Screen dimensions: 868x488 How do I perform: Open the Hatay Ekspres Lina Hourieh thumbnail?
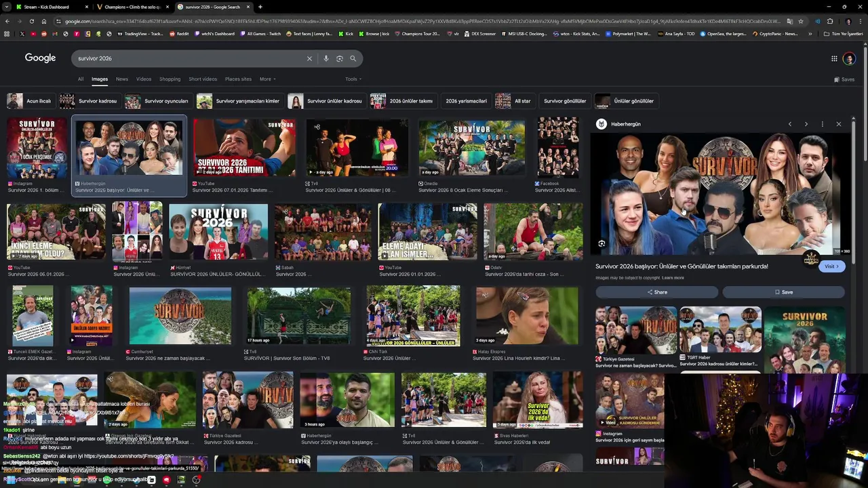[x=527, y=316]
